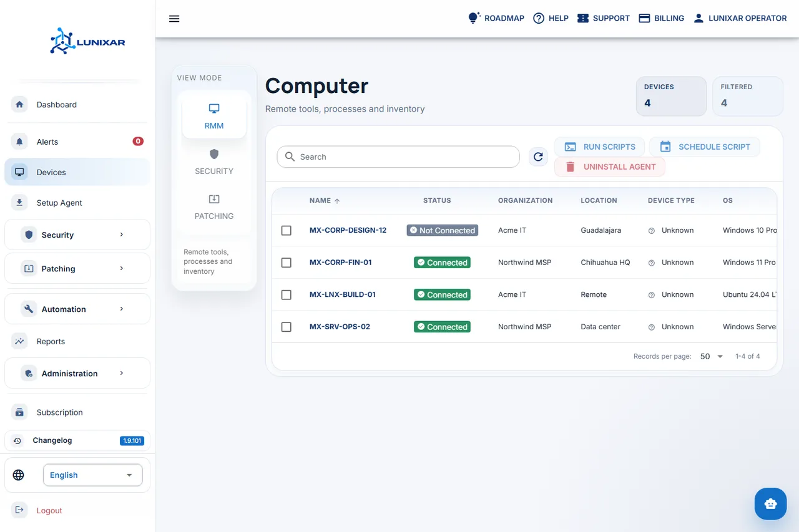Open the MX-SRV-OPS-02 device link
The height and width of the screenshot is (532, 799).
coord(340,327)
